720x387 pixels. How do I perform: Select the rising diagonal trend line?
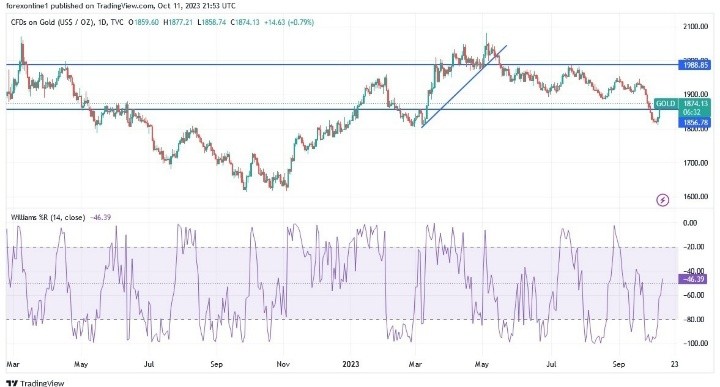pos(464,86)
